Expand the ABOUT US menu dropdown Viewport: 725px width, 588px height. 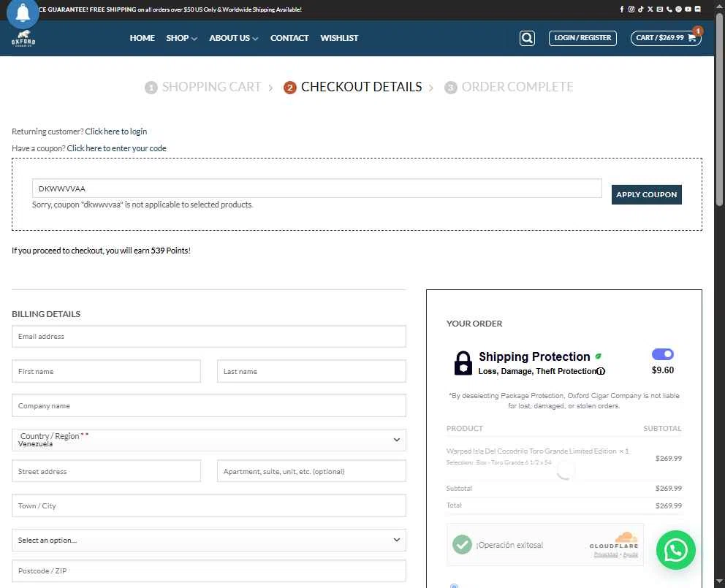[x=233, y=38]
